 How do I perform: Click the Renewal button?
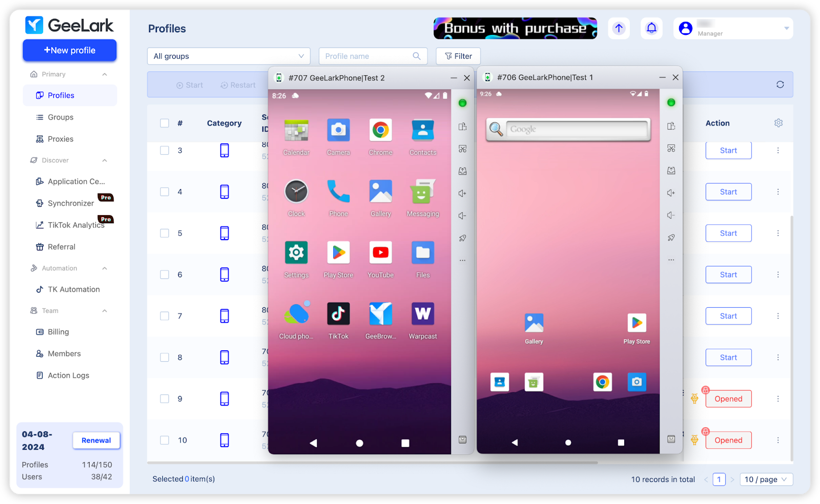[x=96, y=440]
